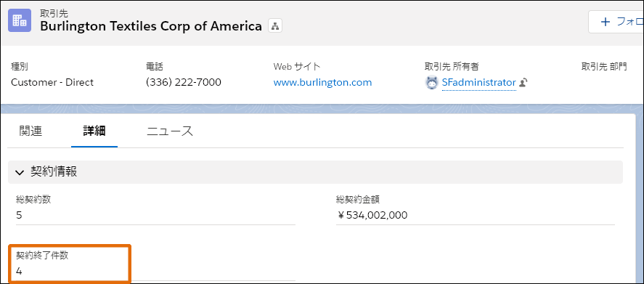Open the account hierarchy icon
Viewport: 644px width, 284px height.
tap(275, 26)
